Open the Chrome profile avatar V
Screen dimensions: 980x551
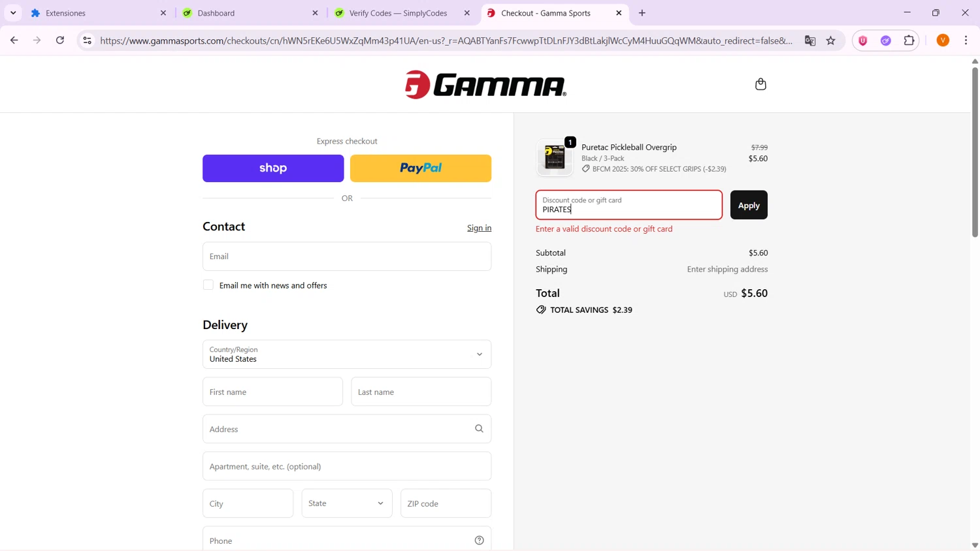tap(943, 40)
